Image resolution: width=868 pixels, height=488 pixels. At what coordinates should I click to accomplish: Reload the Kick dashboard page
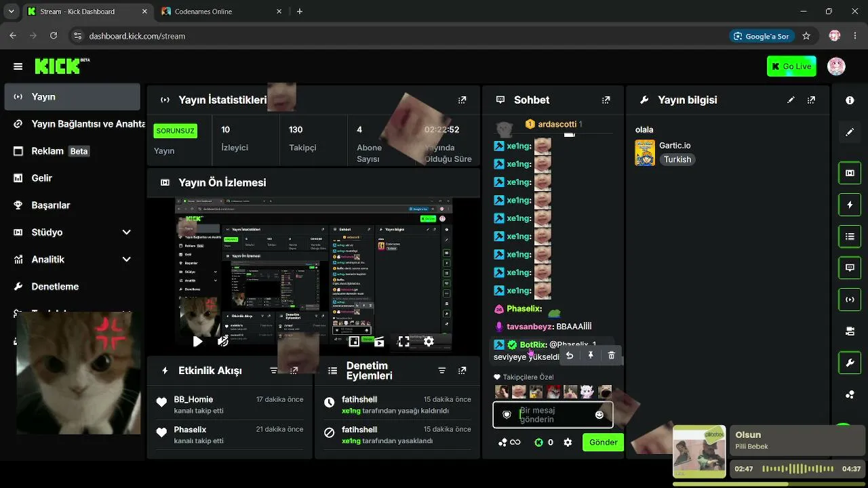point(54,36)
